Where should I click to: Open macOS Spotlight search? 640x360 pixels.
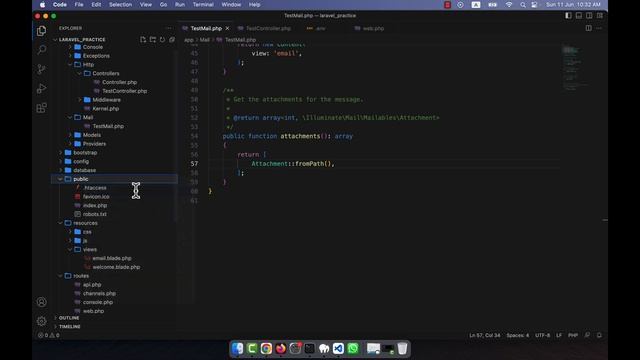pos(522,5)
